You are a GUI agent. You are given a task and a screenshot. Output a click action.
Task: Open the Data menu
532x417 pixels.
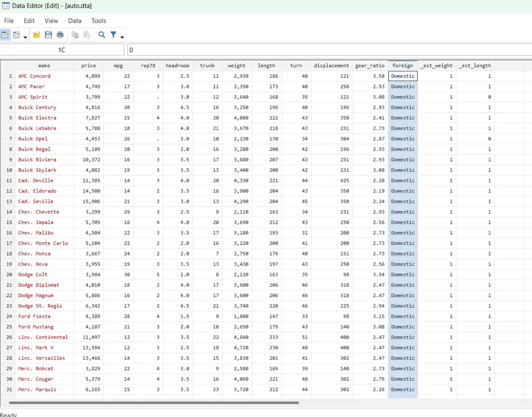(x=75, y=21)
